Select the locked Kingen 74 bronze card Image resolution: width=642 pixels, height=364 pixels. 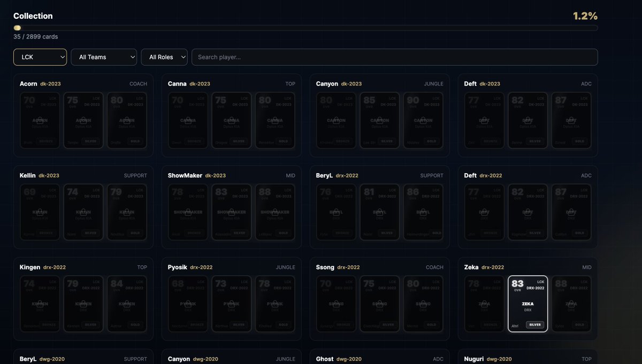click(40, 304)
